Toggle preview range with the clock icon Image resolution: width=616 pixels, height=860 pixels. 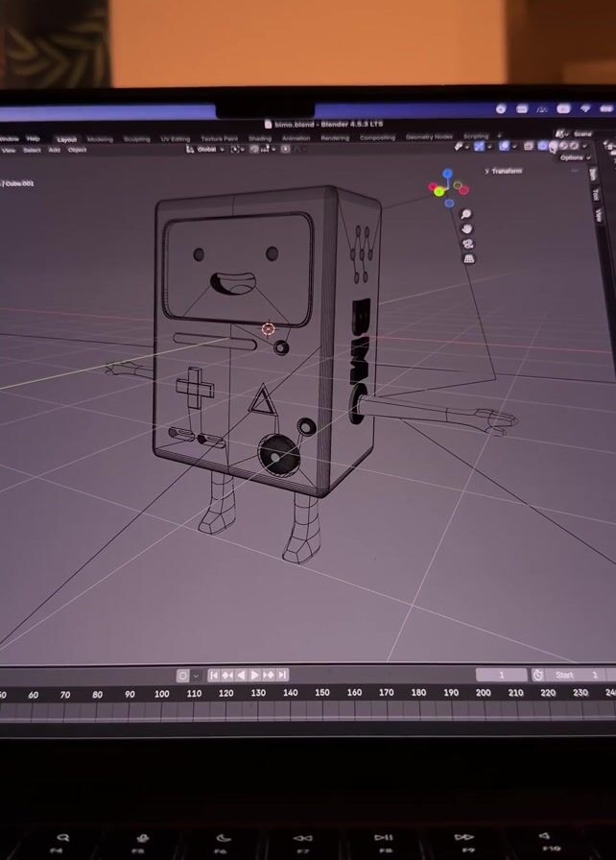click(538, 676)
